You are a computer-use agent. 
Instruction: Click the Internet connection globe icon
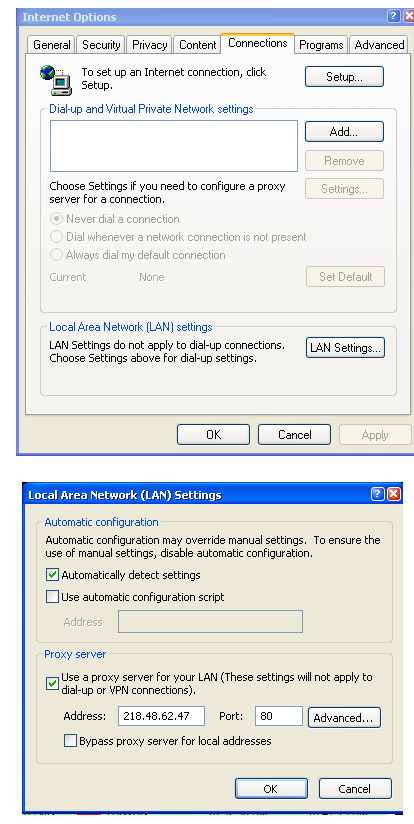tap(56, 80)
